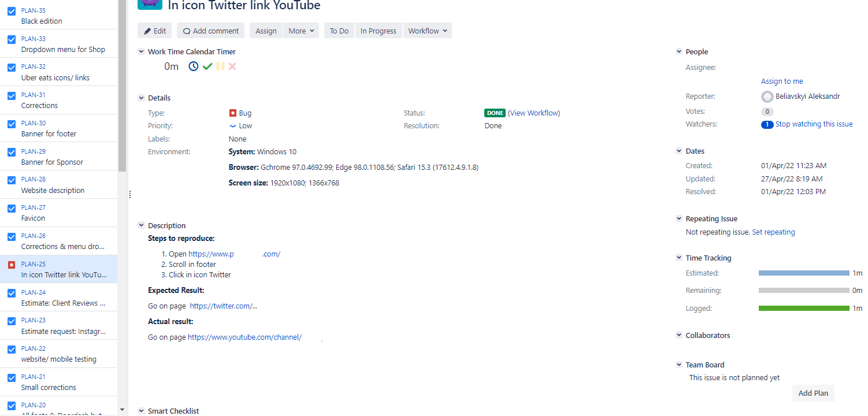Click the Assign to me link
The image size is (868, 416).
click(782, 81)
